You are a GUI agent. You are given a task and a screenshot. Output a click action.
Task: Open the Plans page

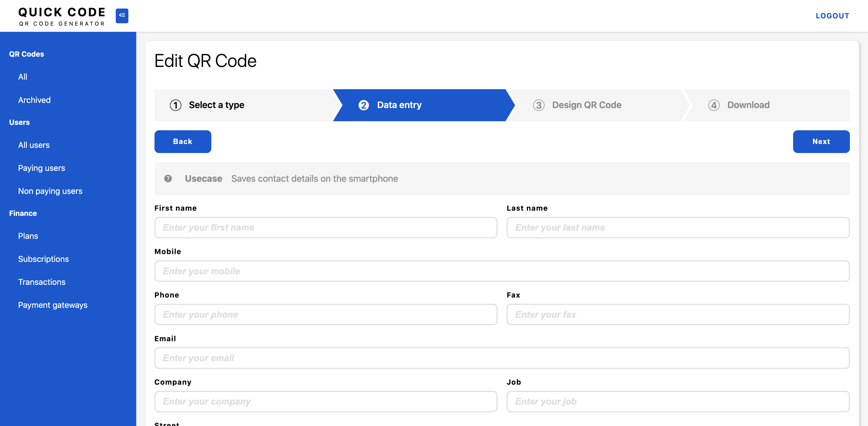pyautogui.click(x=28, y=236)
